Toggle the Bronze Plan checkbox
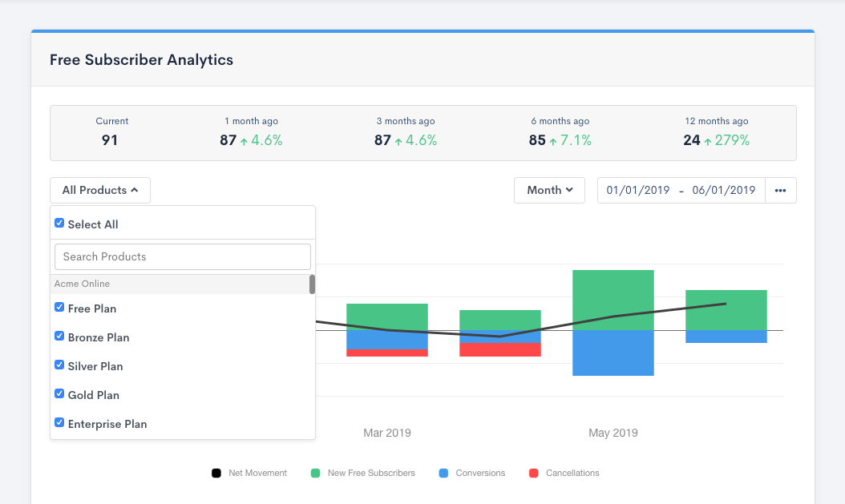The image size is (845, 504). point(59,336)
